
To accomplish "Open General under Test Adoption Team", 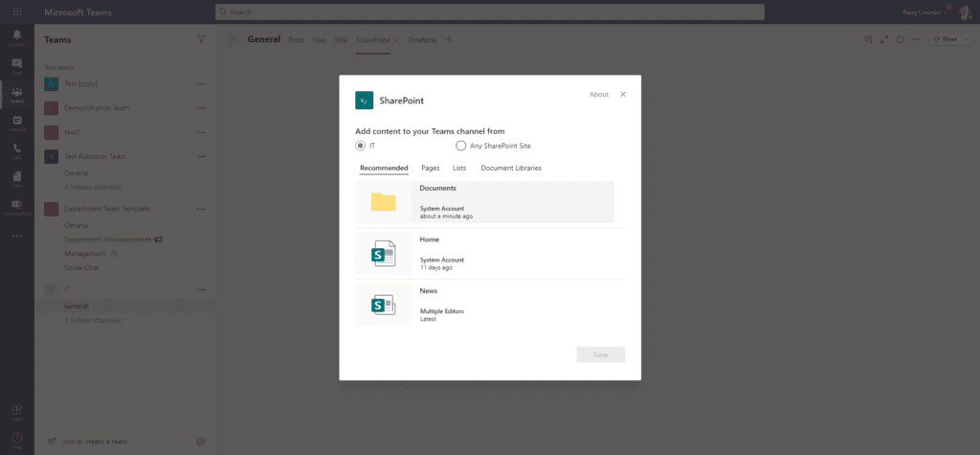I will (x=77, y=173).
